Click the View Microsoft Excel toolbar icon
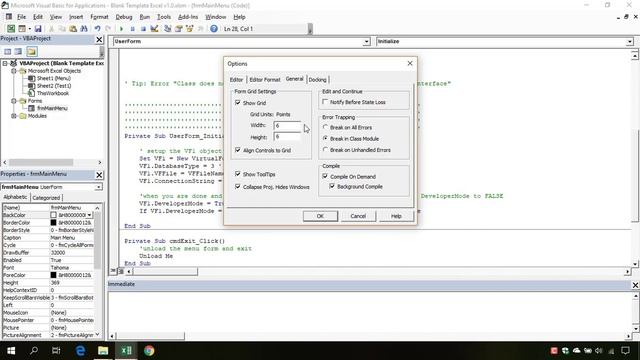640x360 pixels. [x=11, y=29]
